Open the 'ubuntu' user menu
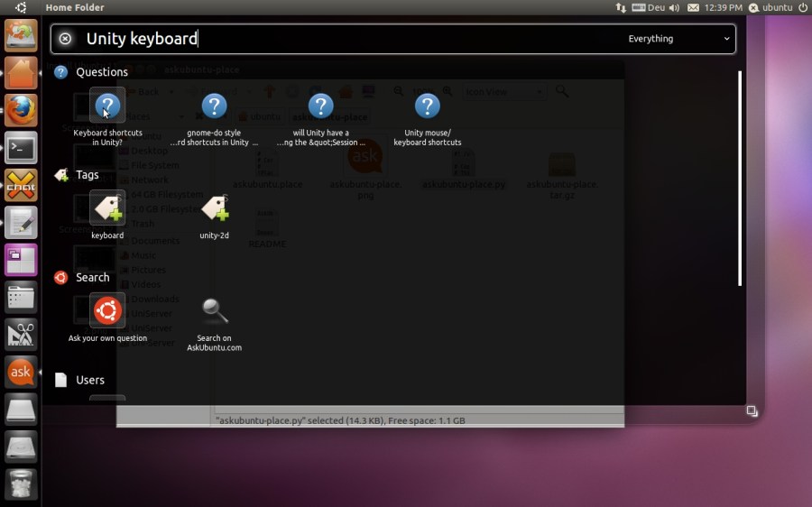812x507 pixels. coord(770,7)
